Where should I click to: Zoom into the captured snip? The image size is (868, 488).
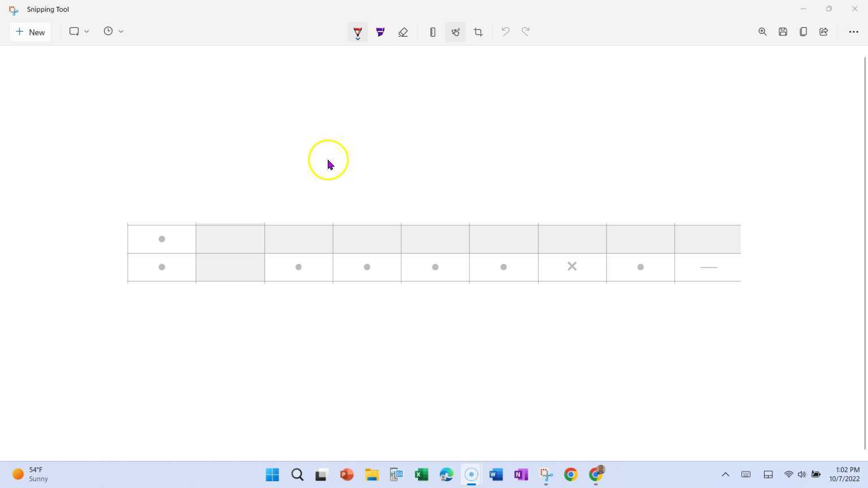pos(762,32)
